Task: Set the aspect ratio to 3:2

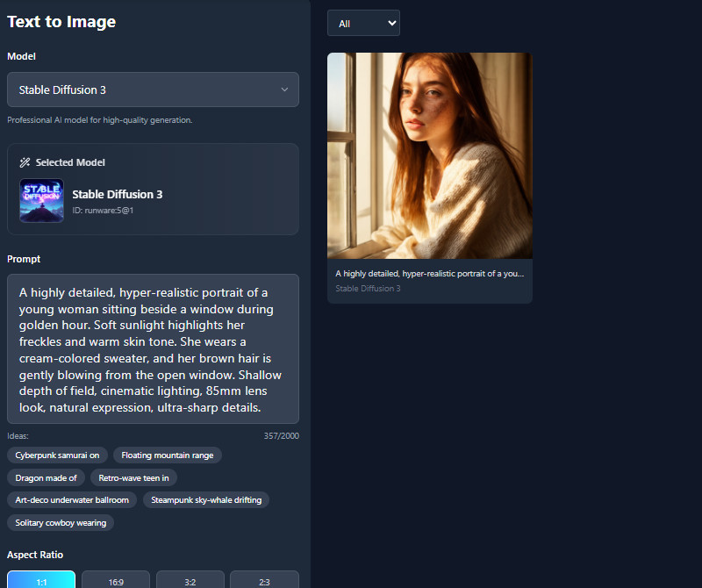Action: pyautogui.click(x=190, y=580)
